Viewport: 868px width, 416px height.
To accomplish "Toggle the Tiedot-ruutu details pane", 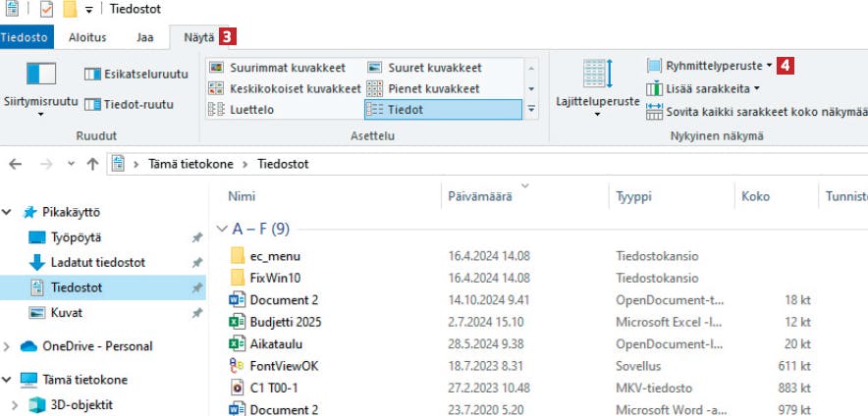I will pos(129,104).
